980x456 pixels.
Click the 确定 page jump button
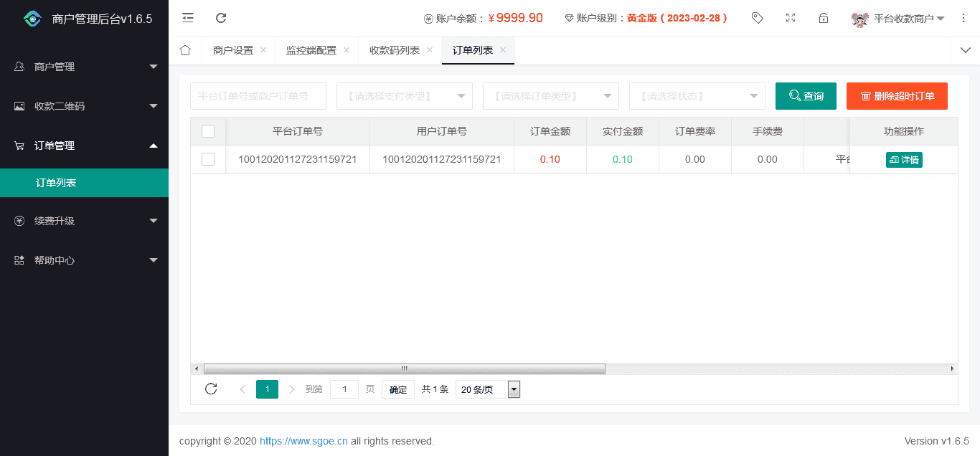pyautogui.click(x=398, y=389)
